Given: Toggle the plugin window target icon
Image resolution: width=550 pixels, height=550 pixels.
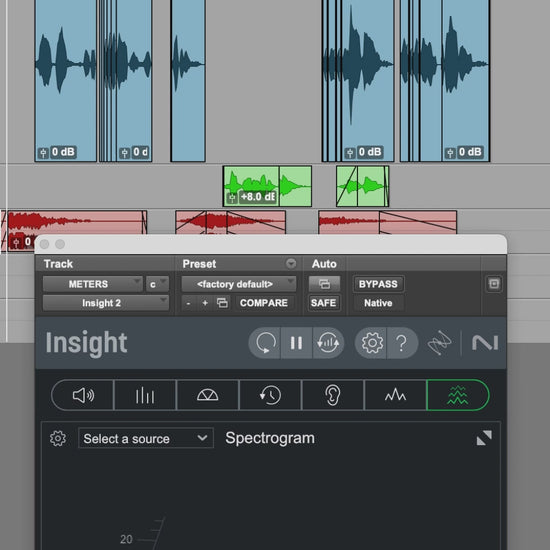Looking at the screenshot, I should pyautogui.click(x=494, y=283).
